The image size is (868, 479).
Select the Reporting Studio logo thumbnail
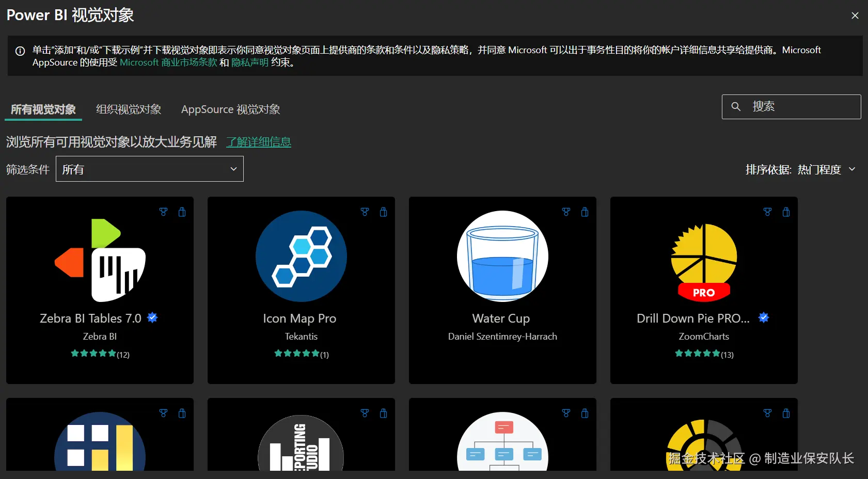coord(302,443)
